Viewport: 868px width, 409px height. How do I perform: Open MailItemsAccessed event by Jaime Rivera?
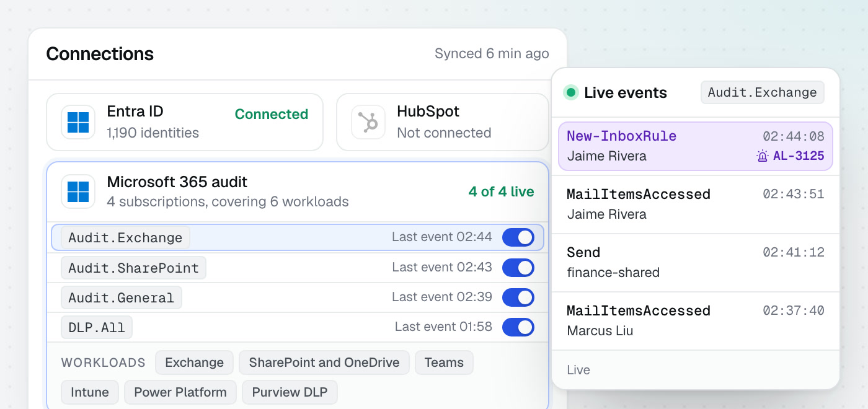coord(696,205)
